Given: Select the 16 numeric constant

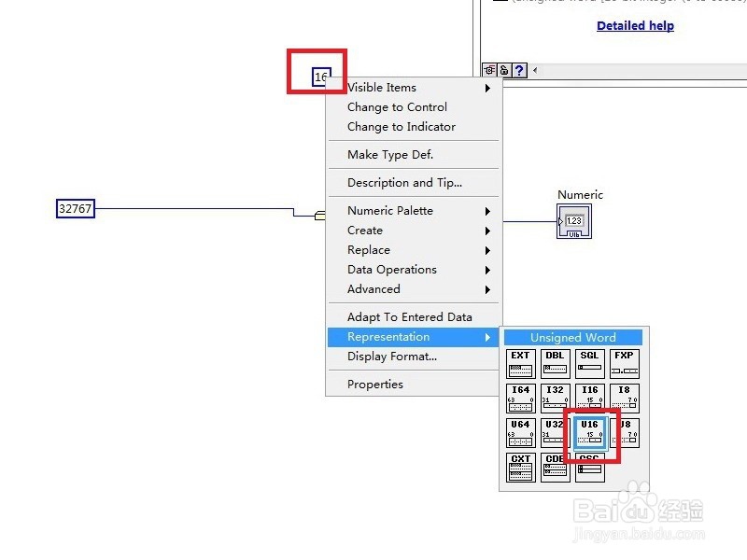Looking at the screenshot, I should coord(320,77).
